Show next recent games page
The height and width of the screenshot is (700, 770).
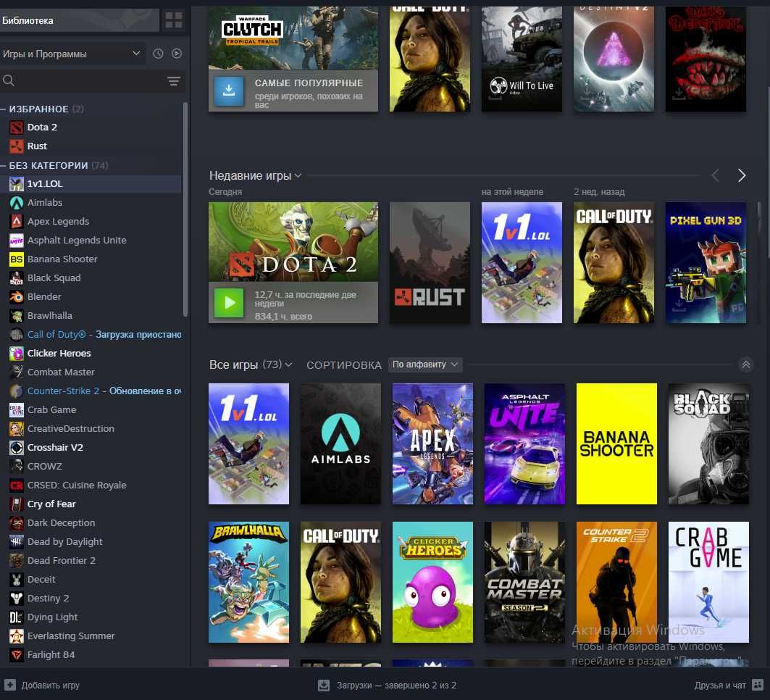pyautogui.click(x=742, y=175)
